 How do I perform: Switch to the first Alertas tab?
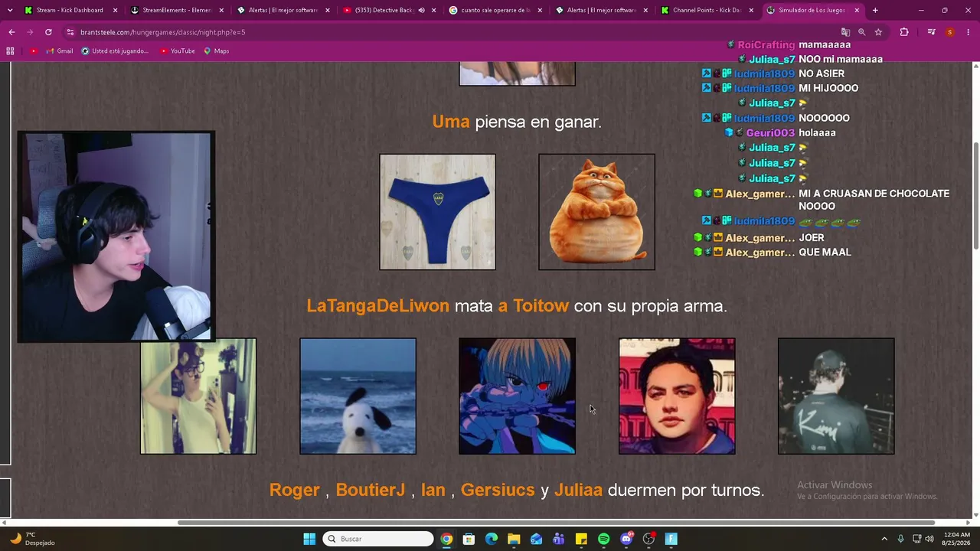[283, 10]
